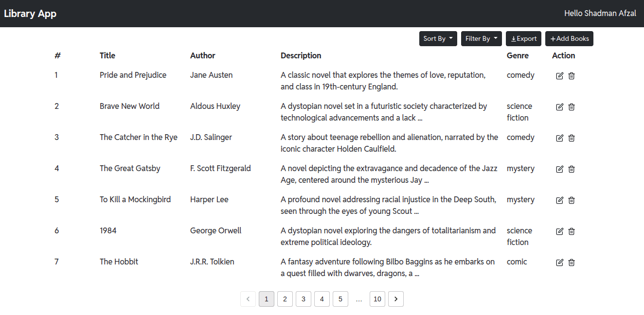The width and height of the screenshot is (644, 315).
Task: Click the Genre column header
Action: [x=518, y=55]
